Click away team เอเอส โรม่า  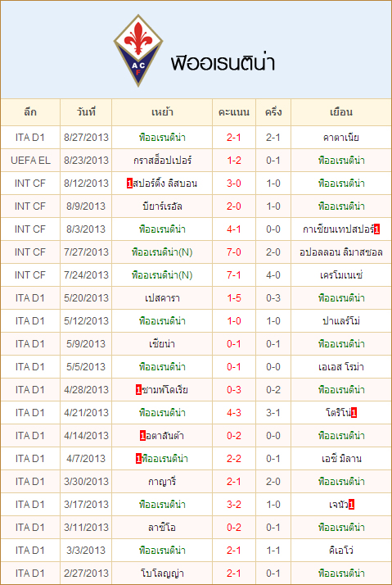(341, 367)
